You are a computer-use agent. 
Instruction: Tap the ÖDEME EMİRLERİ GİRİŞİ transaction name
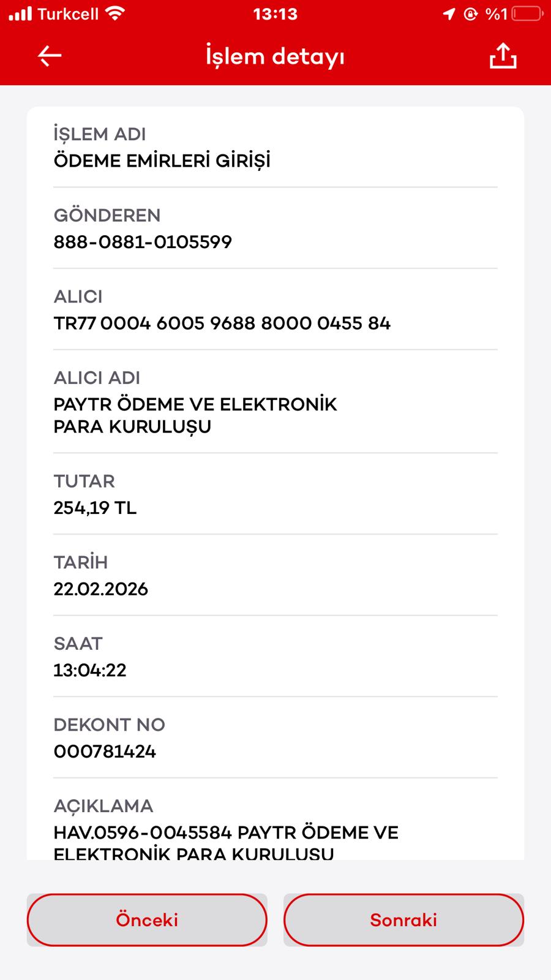point(162,161)
